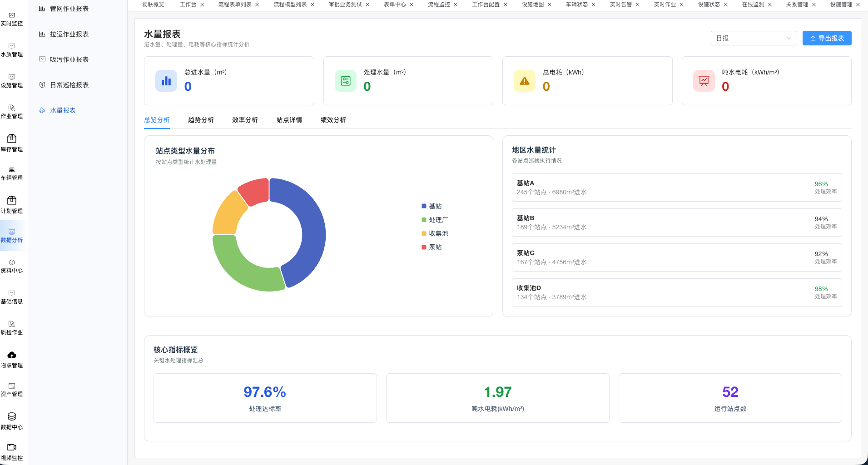Select the 库存管理 sidebar icon

[x=12, y=139]
